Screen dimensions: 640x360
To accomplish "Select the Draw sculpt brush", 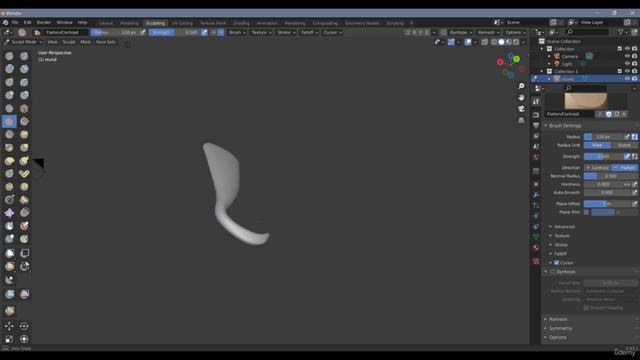I will click(9, 56).
